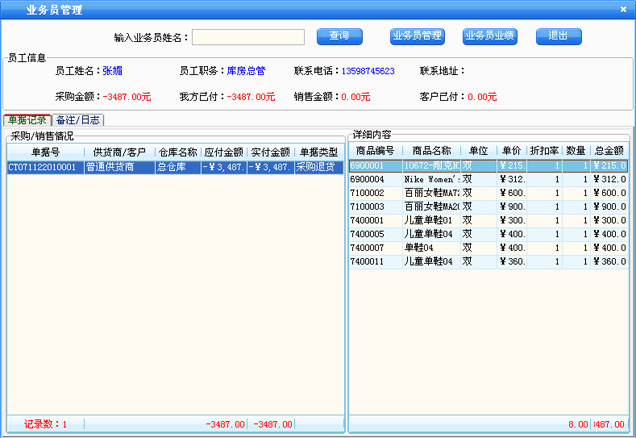Sort by the 单据号 column header
636x438 pixels.
[x=45, y=152]
